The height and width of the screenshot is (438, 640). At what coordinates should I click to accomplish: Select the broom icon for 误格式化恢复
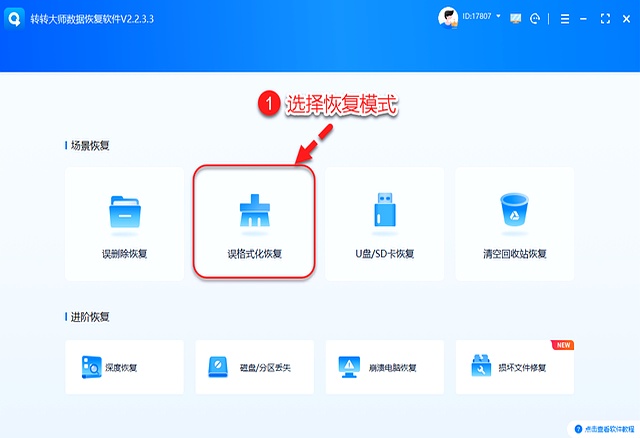click(255, 210)
